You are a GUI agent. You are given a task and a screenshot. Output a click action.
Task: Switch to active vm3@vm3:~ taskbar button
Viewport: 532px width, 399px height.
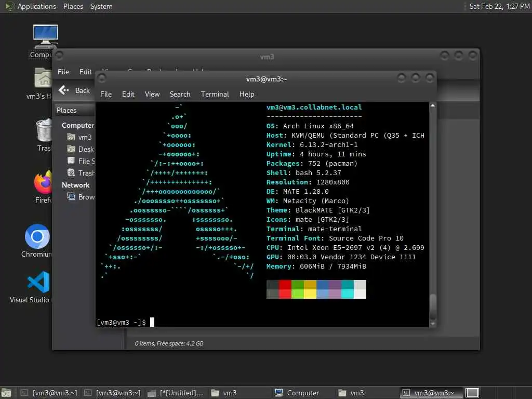(x=431, y=393)
